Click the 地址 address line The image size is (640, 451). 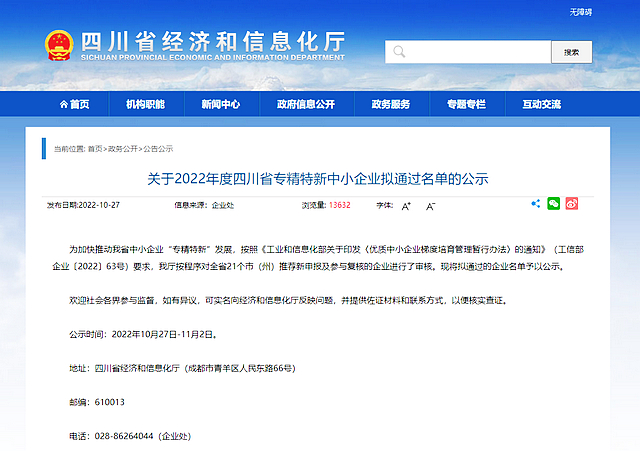(x=182, y=368)
